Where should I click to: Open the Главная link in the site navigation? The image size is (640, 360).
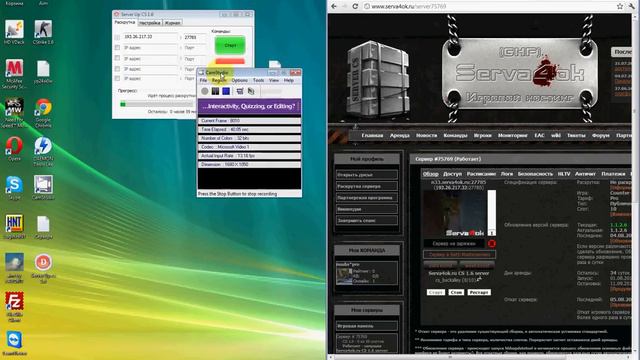tap(372, 135)
